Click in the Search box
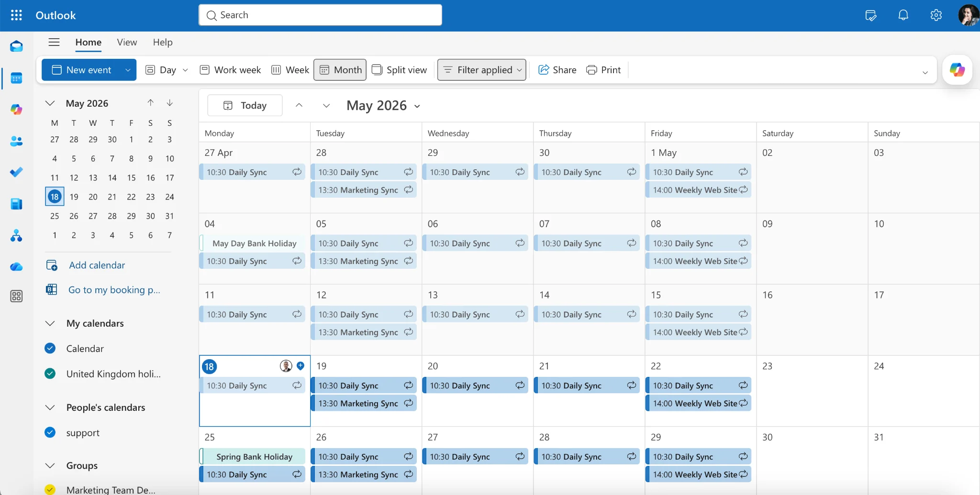This screenshot has width=980, height=495. [x=321, y=15]
